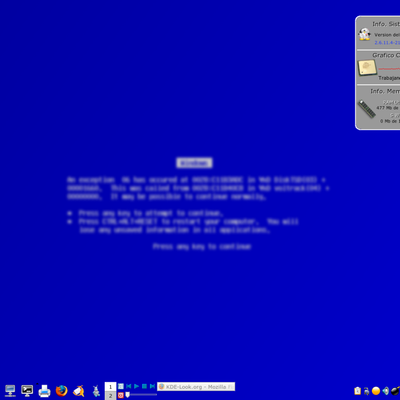This screenshot has width=400, height=400.
Task: Activate KDE-Look.org Mozilla taskbar entry
Action: coord(196,387)
